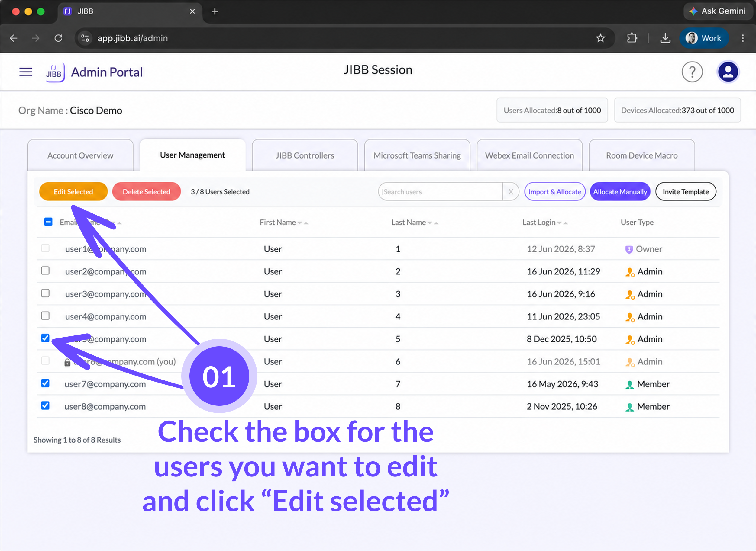This screenshot has height=551, width=756.
Task: Click the browser address bar URL
Action: coord(133,38)
